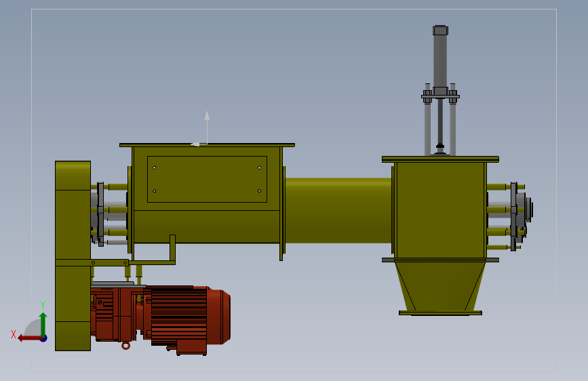588x381 pixels.
Task: Select the square outlet housing box
Action: (440, 210)
